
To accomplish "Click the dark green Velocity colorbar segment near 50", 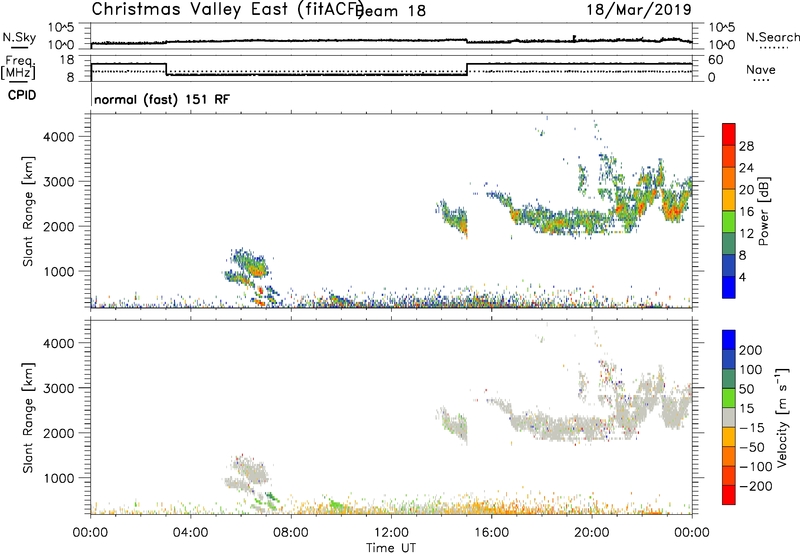I will (729, 379).
